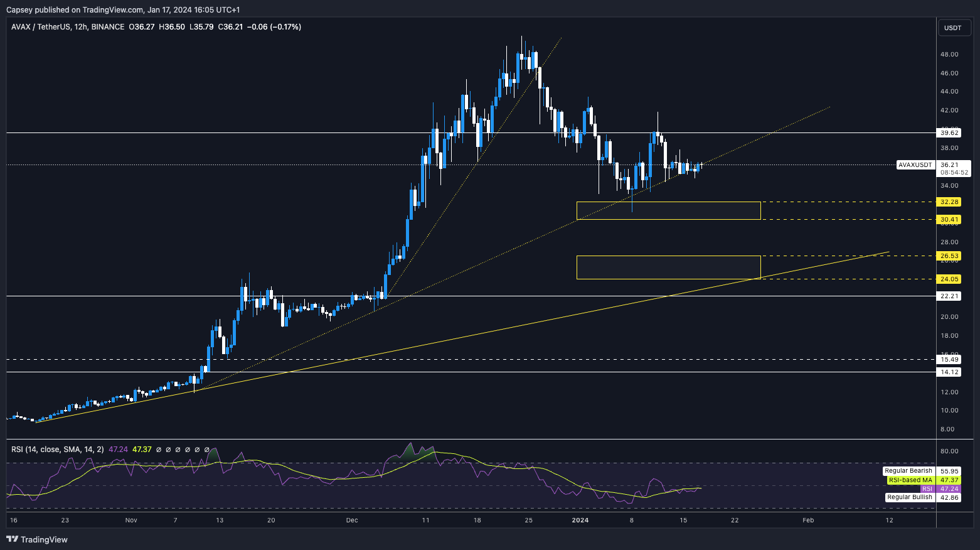The image size is (980, 550).
Task: Select the AVAXUSDT price line label
Action: coord(915,165)
